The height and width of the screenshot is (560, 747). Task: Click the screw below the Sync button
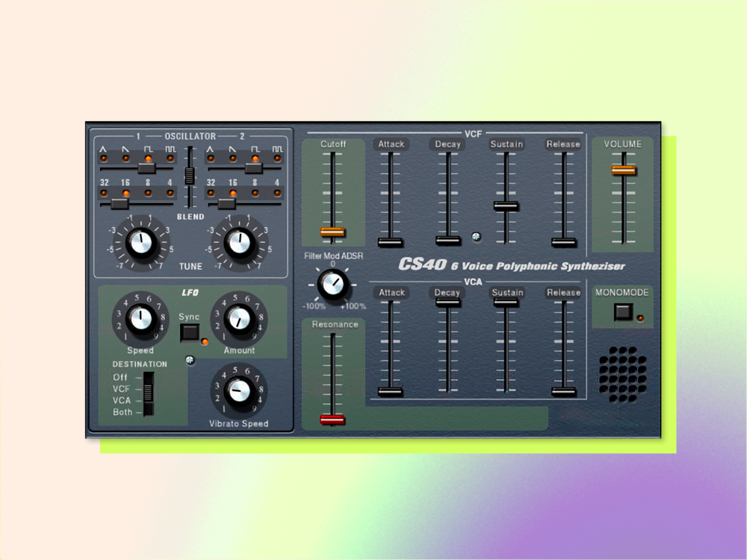[190, 361]
